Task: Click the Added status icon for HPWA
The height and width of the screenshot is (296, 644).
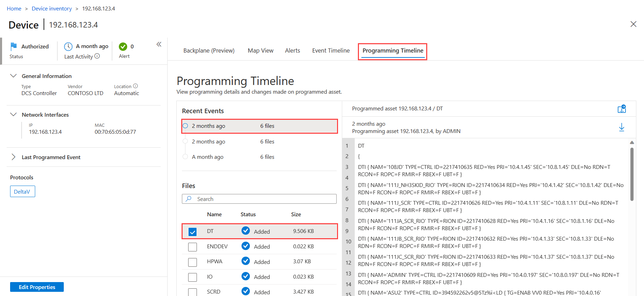Action: click(x=246, y=261)
